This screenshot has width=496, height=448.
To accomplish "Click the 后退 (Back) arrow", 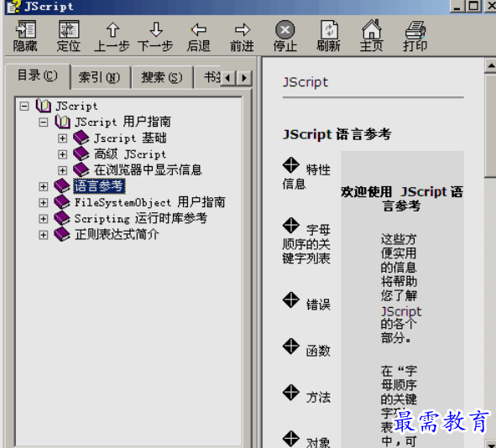I will 199,30.
